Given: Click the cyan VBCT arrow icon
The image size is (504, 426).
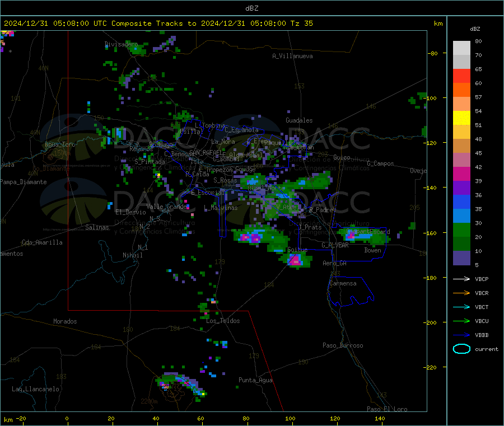Looking at the screenshot, I should (x=461, y=307).
